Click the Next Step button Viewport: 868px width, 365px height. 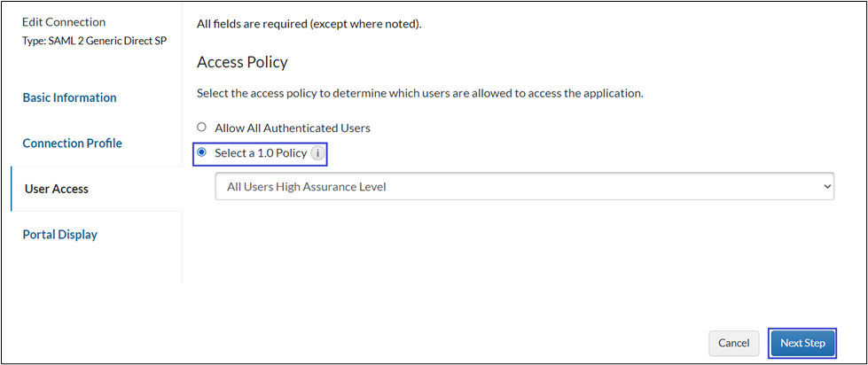(x=802, y=343)
